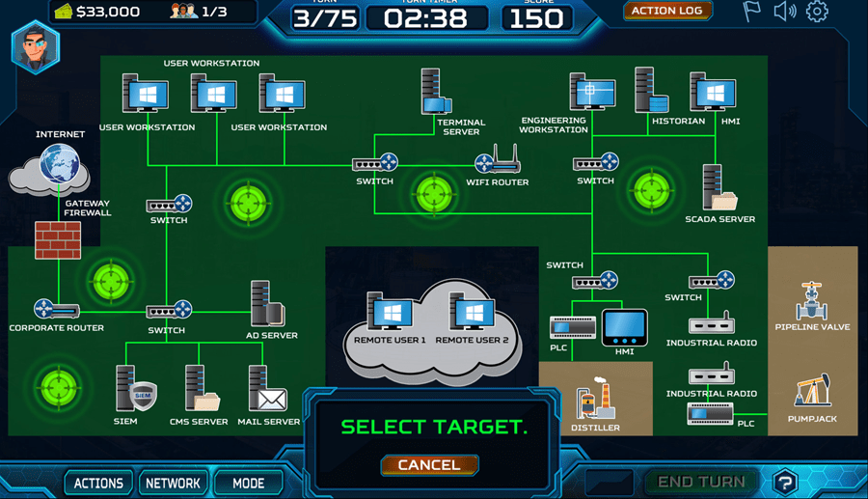Open help with the question mark icon
The height and width of the screenshot is (499, 868).
pyautogui.click(x=785, y=483)
